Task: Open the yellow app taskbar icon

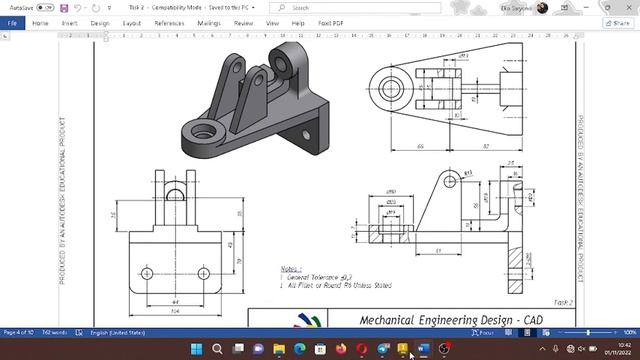Action: [x=403, y=348]
